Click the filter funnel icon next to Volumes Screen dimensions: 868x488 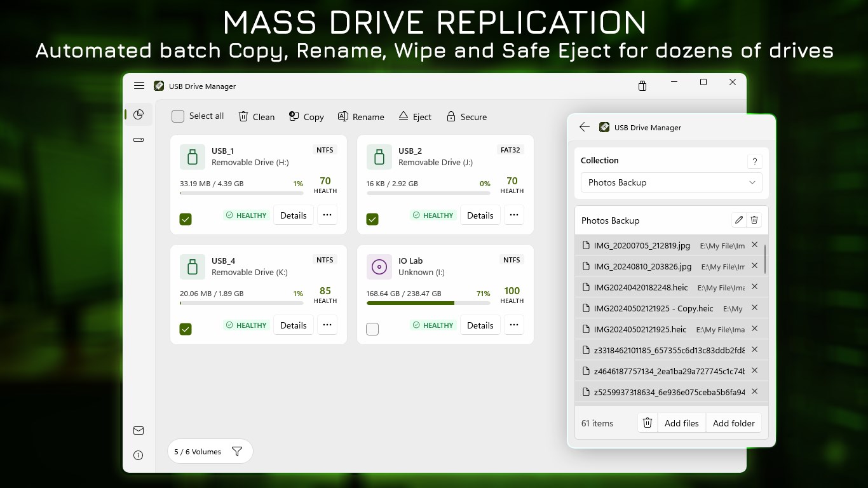click(x=237, y=452)
